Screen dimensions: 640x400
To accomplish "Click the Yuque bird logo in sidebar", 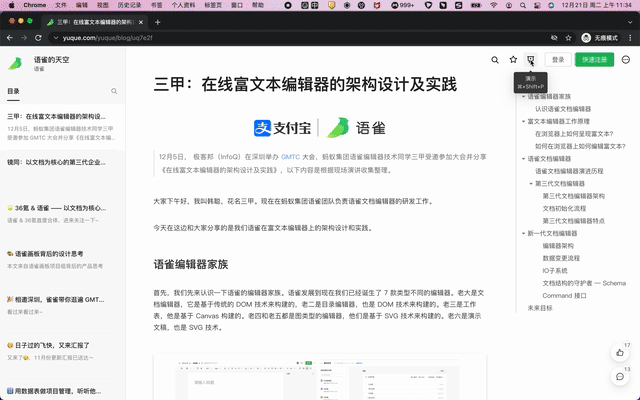I will 16,64.
